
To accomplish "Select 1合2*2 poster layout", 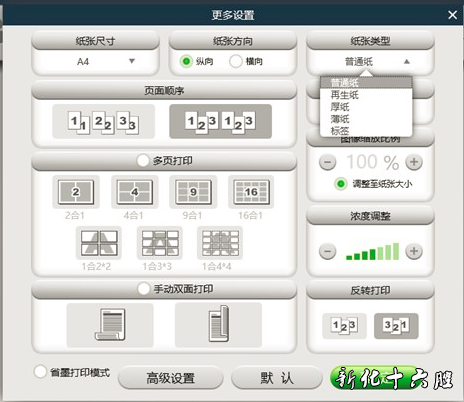I will [99, 243].
